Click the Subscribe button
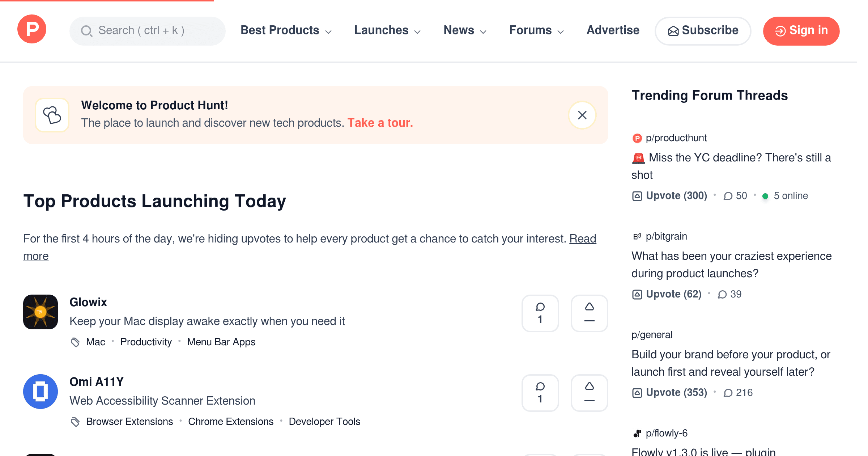 pos(703,31)
